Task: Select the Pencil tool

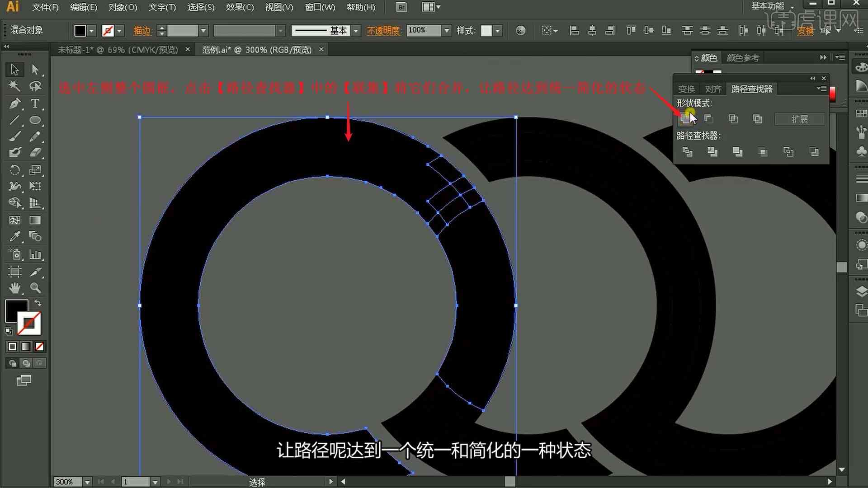Action: (x=35, y=136)
